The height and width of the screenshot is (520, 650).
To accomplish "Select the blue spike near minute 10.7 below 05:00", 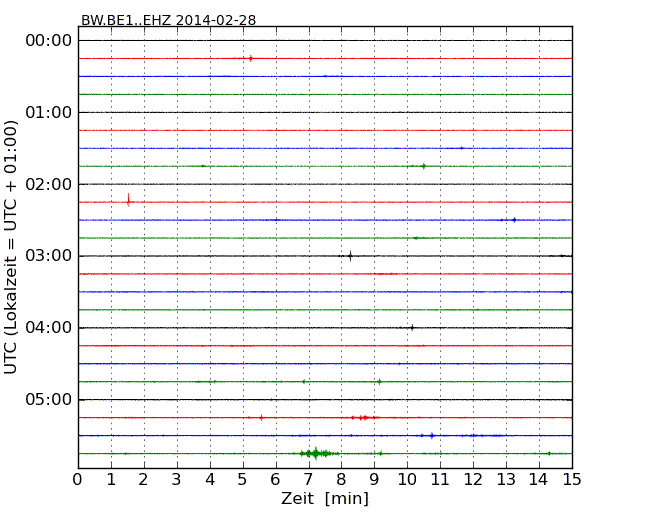I will coord(432,435).
